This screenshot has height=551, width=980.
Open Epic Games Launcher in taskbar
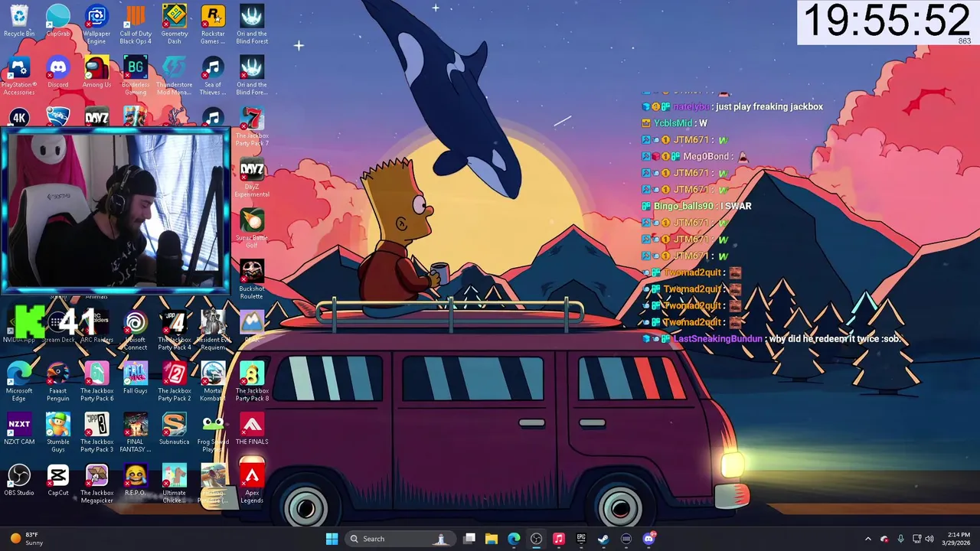coord(581,539)
